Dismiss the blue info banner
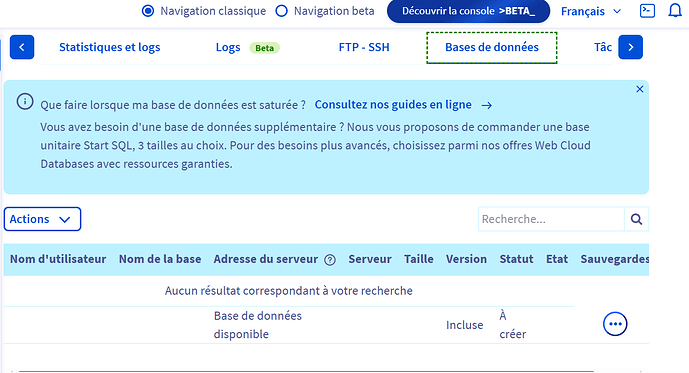 639,89
